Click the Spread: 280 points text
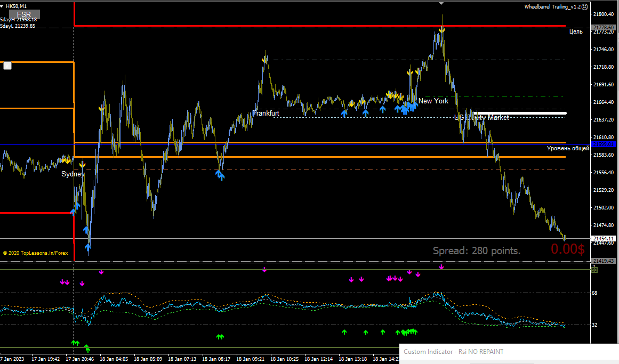The height and width of the screenshot is (364, 619). tap(477, 250)
